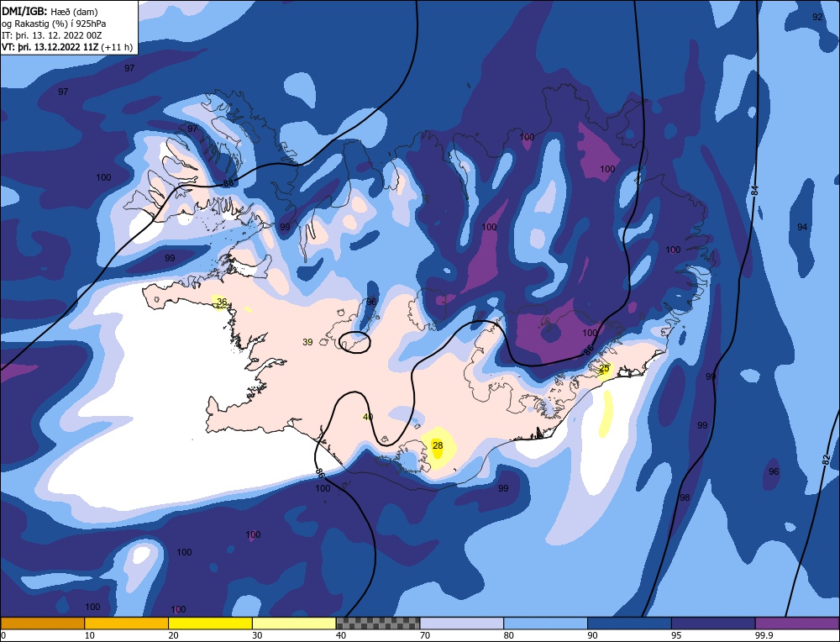
Task: Click the orange 10–20 legend swatch
Action: click(127, 624)
